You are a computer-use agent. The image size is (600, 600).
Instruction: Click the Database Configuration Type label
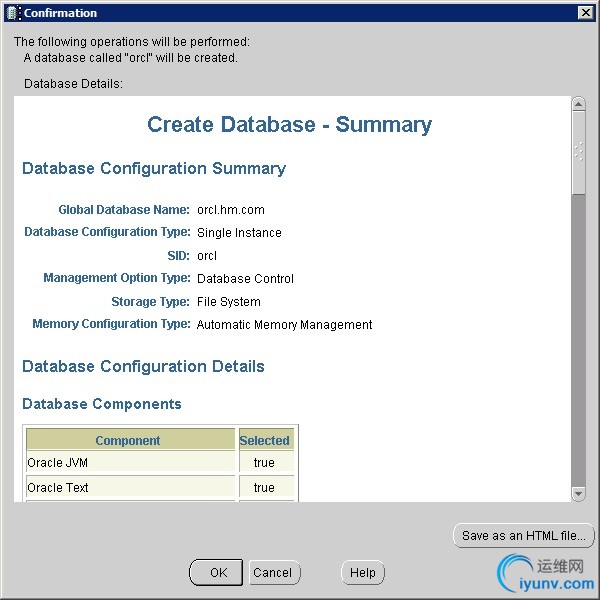tap(107, 232)
